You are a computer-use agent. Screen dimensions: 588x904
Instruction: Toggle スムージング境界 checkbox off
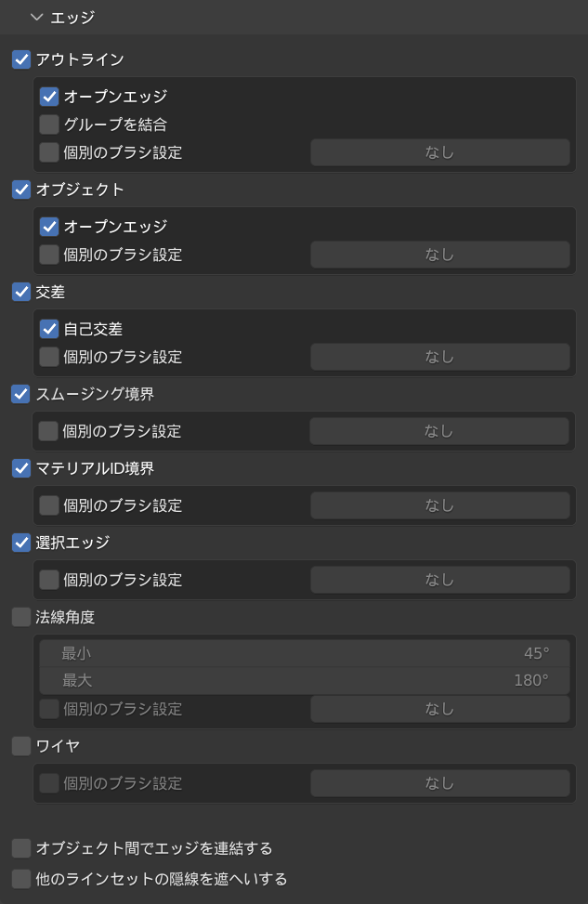(x=21, y=394)
